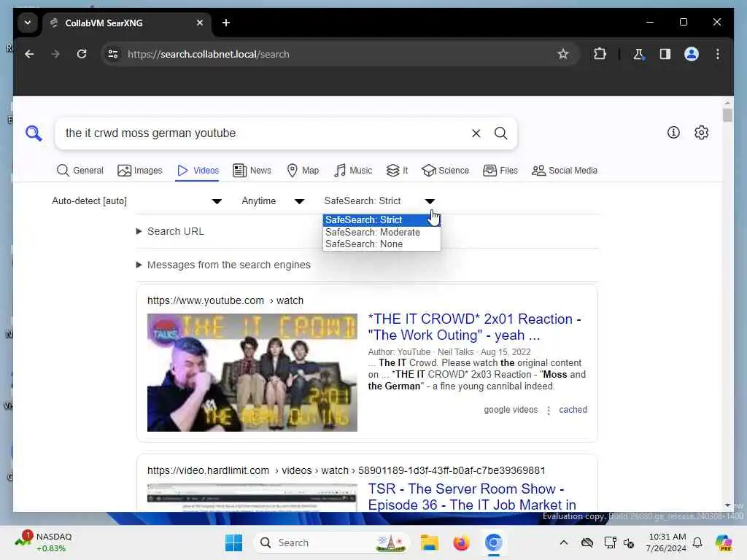Viewport: 747px width, 560px height.
Task: Close the CollabVM SearXNG tab
Action: pyautogui.click(x=200, y=23)
